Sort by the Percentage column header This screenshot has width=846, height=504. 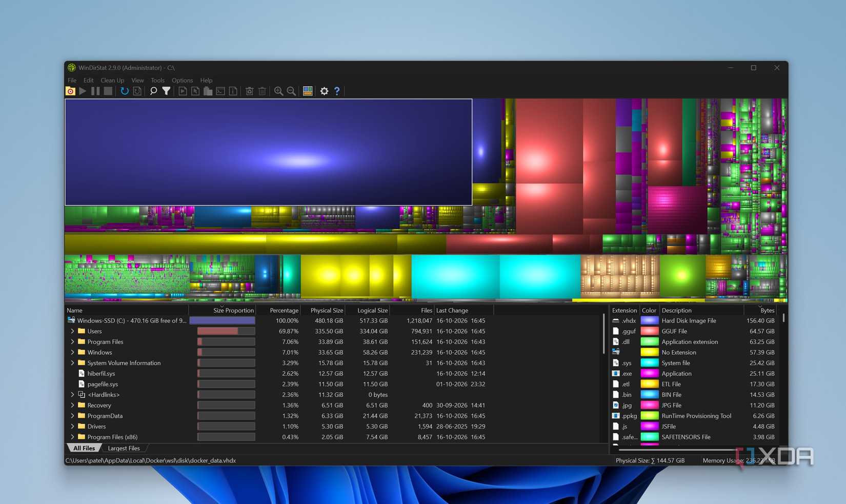tap(278, 310)
